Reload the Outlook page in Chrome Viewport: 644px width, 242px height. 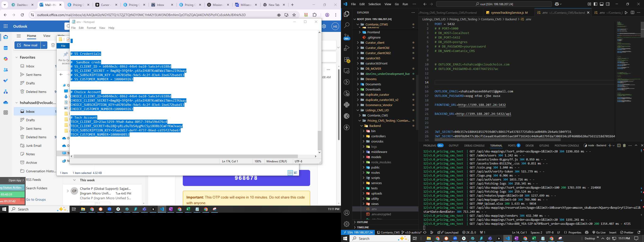22,15
